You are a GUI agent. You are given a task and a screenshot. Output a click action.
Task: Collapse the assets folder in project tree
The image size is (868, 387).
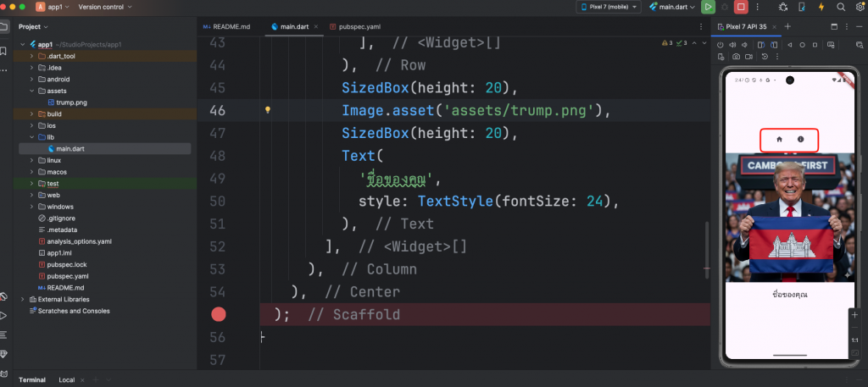[x=32, y=91]
